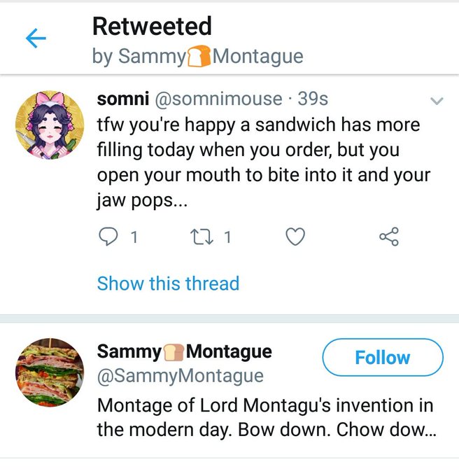Screen dimensions: 459x476
Task: Like the jaw pops tweet
Action: click(x=295, y=237)
